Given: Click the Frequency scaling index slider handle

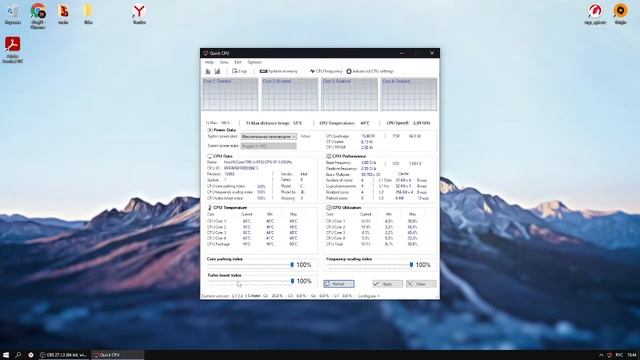Looking at the screenshot, I should click(x=411, y=265).
